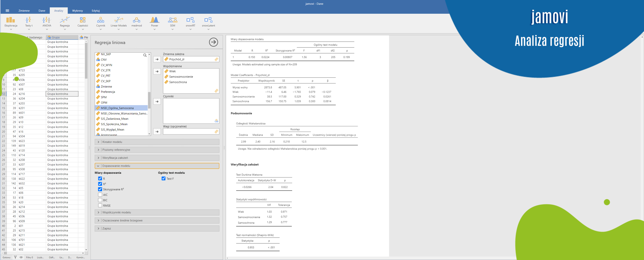The image size is (644, 260).
Task: Click the ANOVA toolbar icon
Action: 47,22
